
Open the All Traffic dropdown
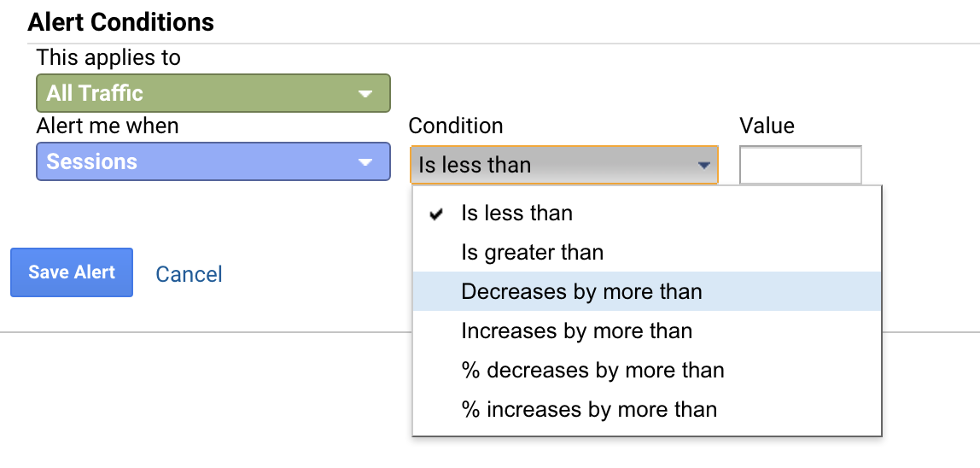pyautogui.click(x=213, y=93)
